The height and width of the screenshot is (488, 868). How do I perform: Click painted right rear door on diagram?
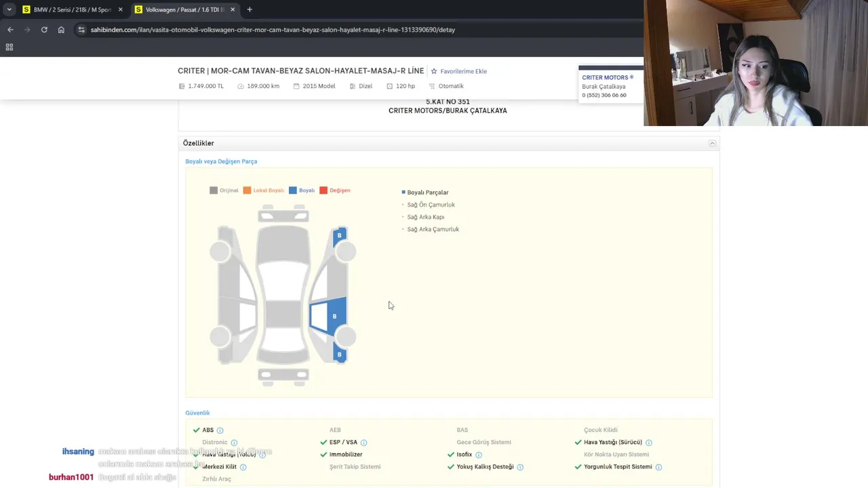tap(330, 317)
